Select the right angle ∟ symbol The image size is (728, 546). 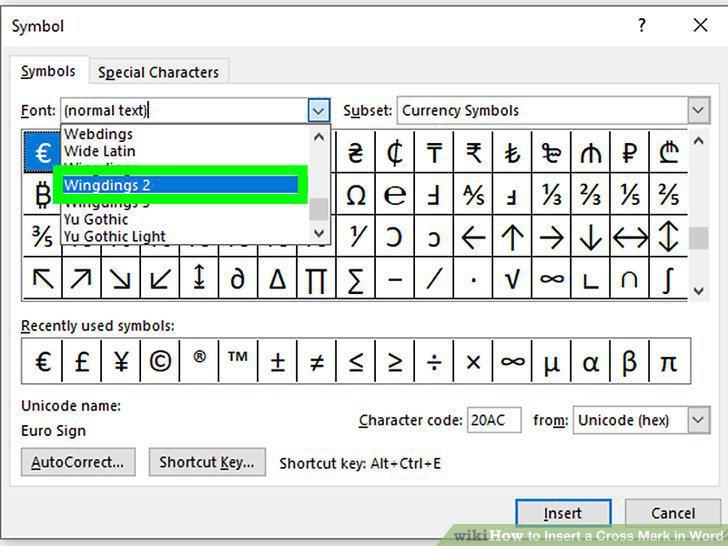point(590,279)
